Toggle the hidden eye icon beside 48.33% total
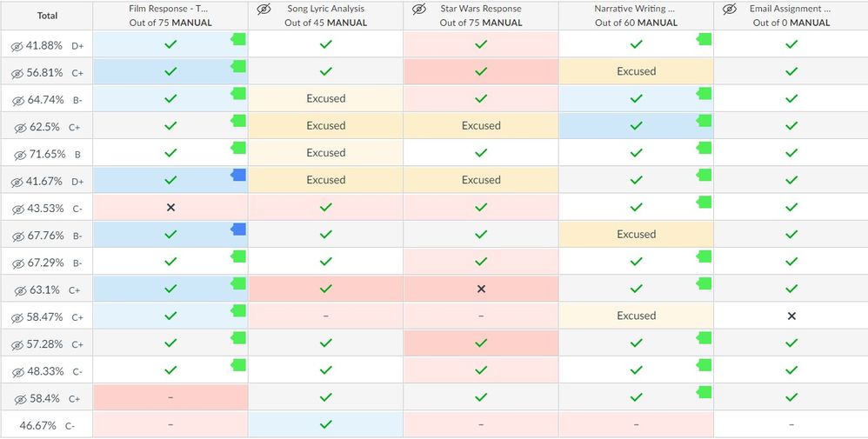 tap(17, 371)
